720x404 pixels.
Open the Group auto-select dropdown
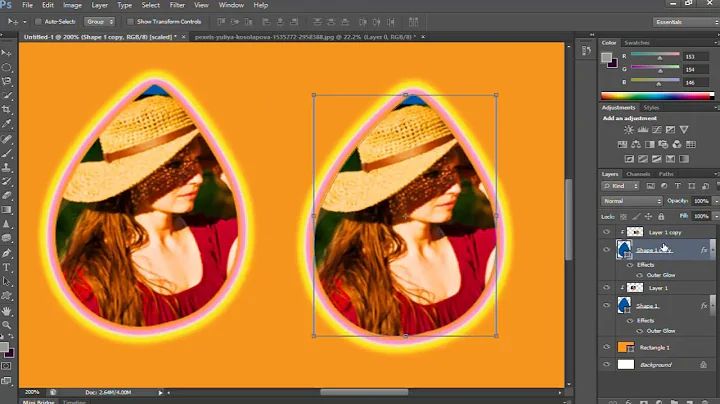click(x=99, y=22)
